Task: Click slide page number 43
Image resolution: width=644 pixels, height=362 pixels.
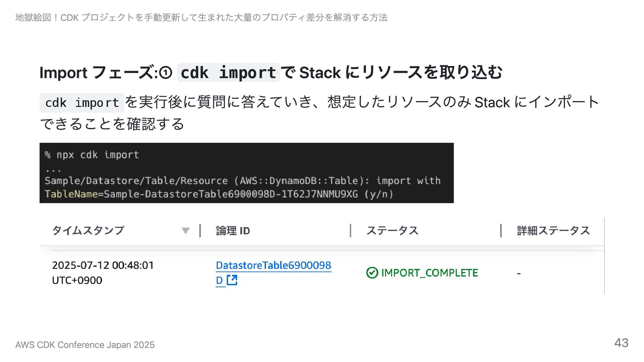Action: (x=621, y=343)
